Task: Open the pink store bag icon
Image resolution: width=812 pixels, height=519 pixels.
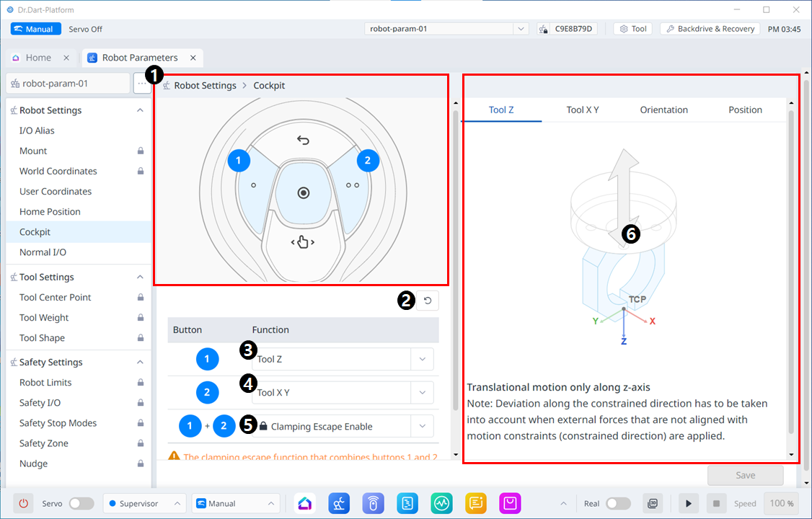Action: [511, 503]
